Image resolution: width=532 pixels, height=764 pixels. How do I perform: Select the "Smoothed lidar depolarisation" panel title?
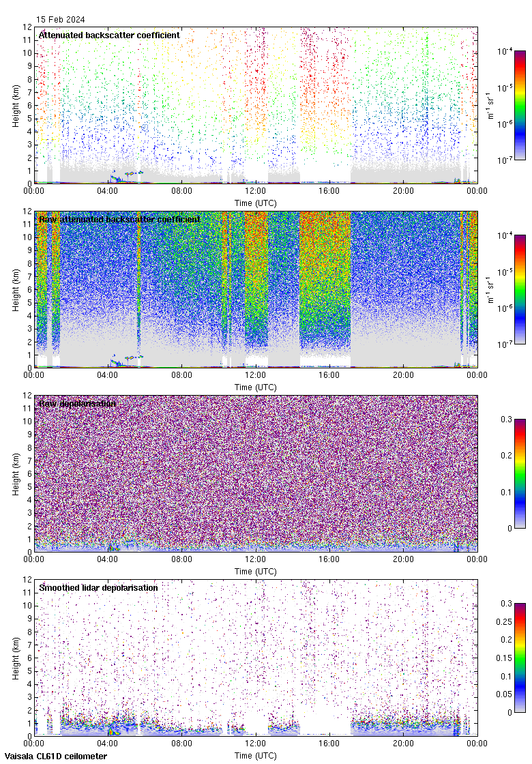point(98,587)
